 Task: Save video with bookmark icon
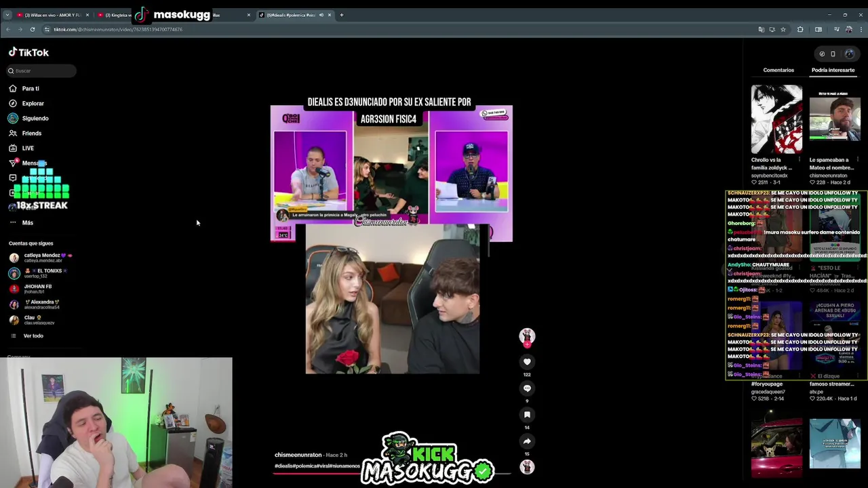(x=527, y=415)
